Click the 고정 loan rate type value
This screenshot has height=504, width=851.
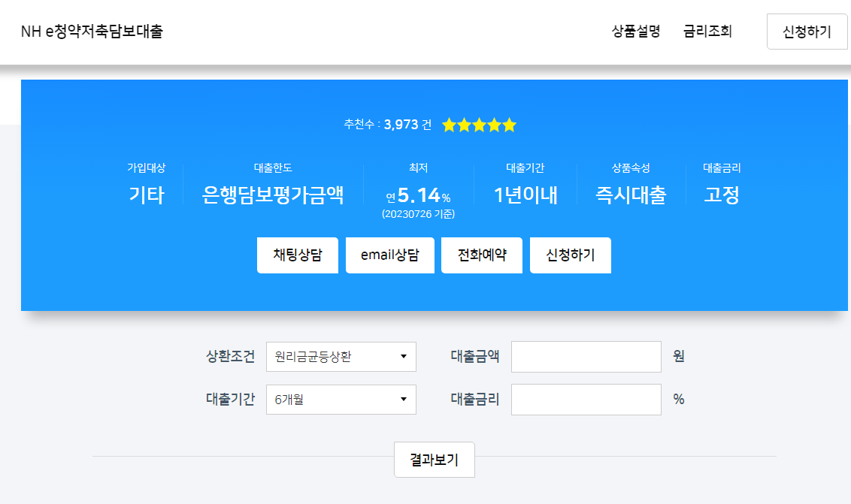(721, 195)
